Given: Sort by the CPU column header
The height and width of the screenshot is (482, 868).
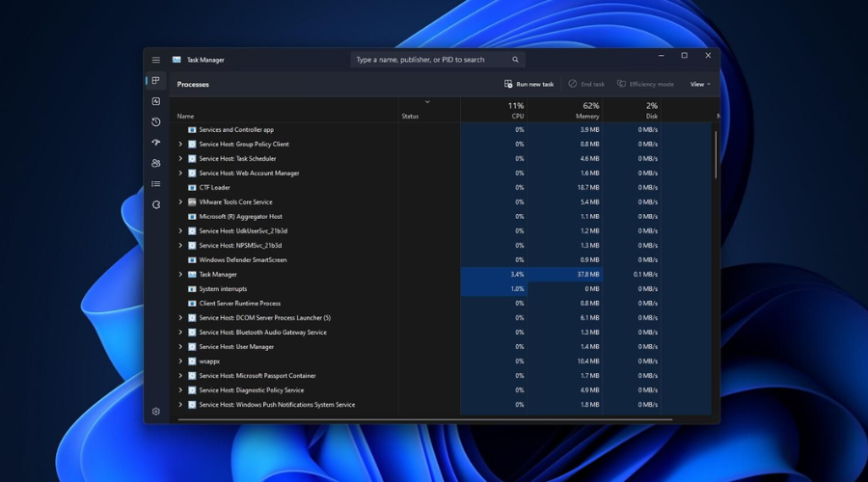Looking at the screenshot, I should pos(494,110).
